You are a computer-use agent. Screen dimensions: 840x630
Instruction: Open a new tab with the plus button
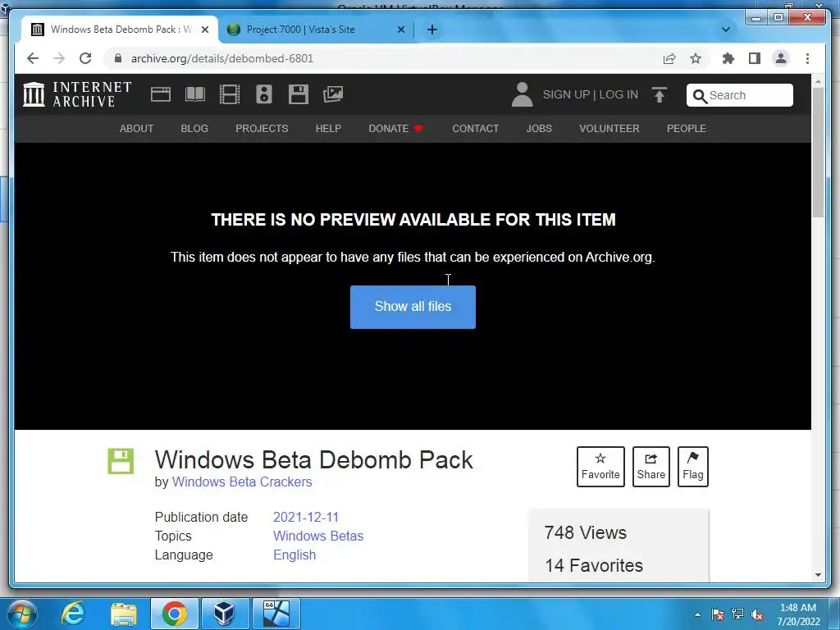click(431, 30)
